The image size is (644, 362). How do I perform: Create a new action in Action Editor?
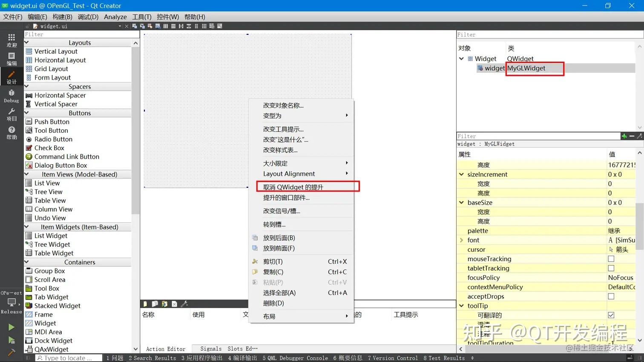[145, 304]
